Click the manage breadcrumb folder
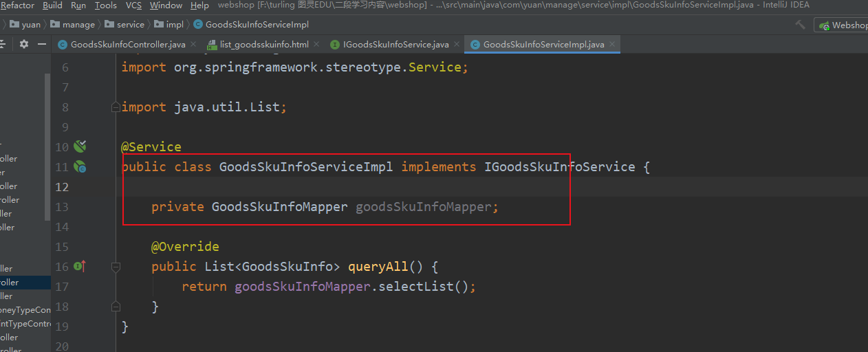Viewport: 868px width, 352px height. [x=73, y=25]
